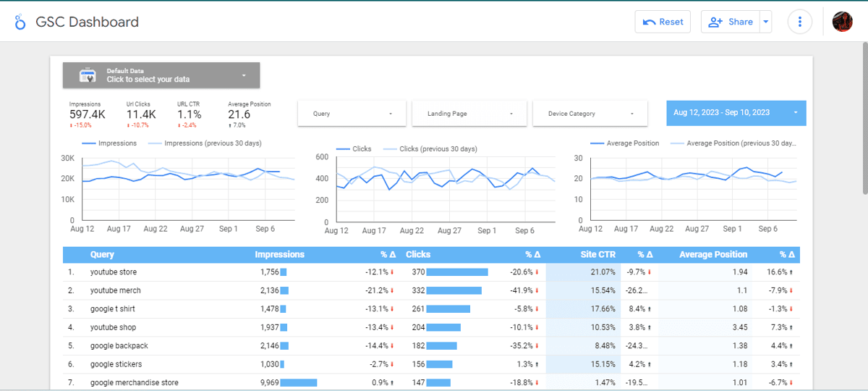Sort table by Clicks column header
Image resolution: width=868 pixels, height=391 pixels.
[x=418, y=255]
